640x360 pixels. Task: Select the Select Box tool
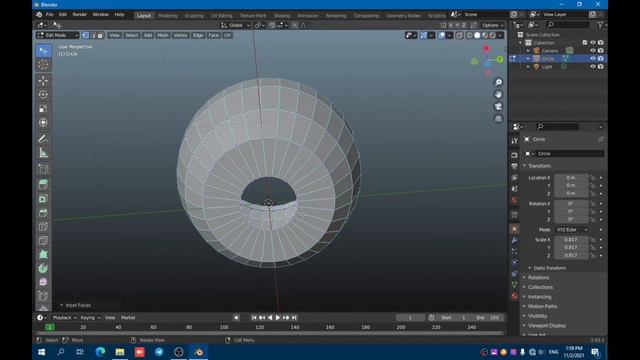click(x=43, y=51)
